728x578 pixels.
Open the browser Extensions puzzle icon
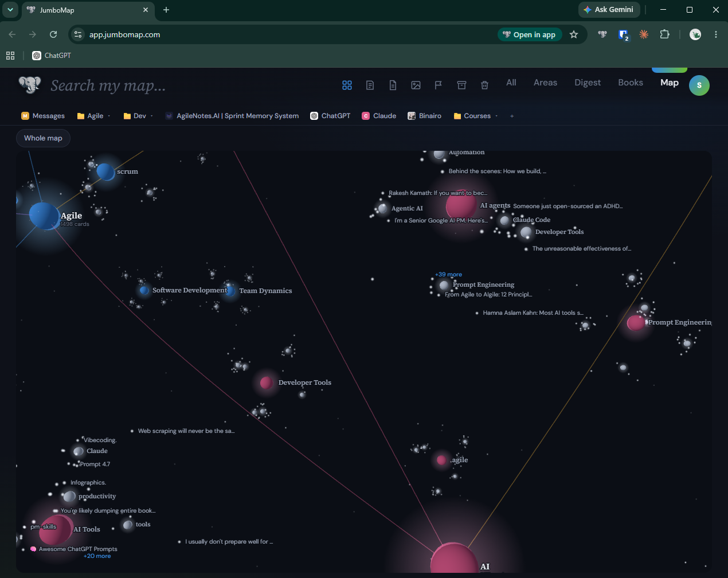(x=664, y=34)
